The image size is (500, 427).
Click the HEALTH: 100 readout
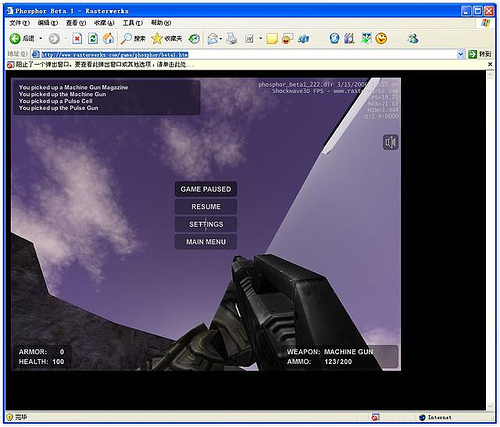point(41,362)
